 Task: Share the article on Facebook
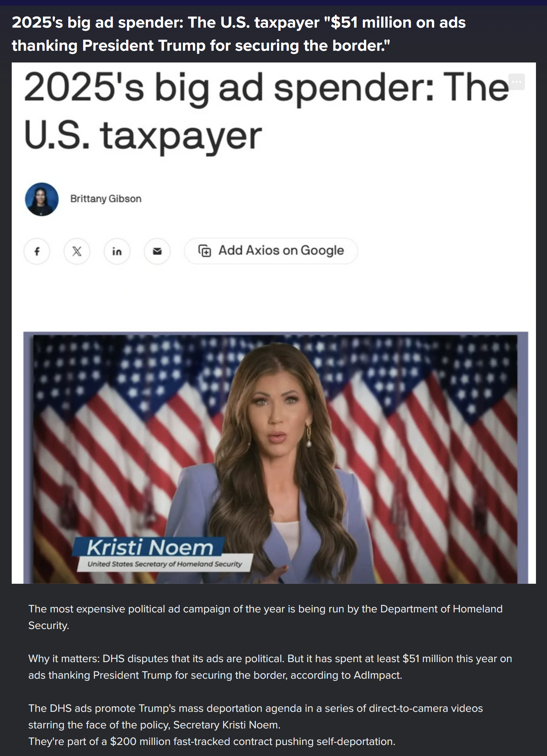(x=37, y=251)
